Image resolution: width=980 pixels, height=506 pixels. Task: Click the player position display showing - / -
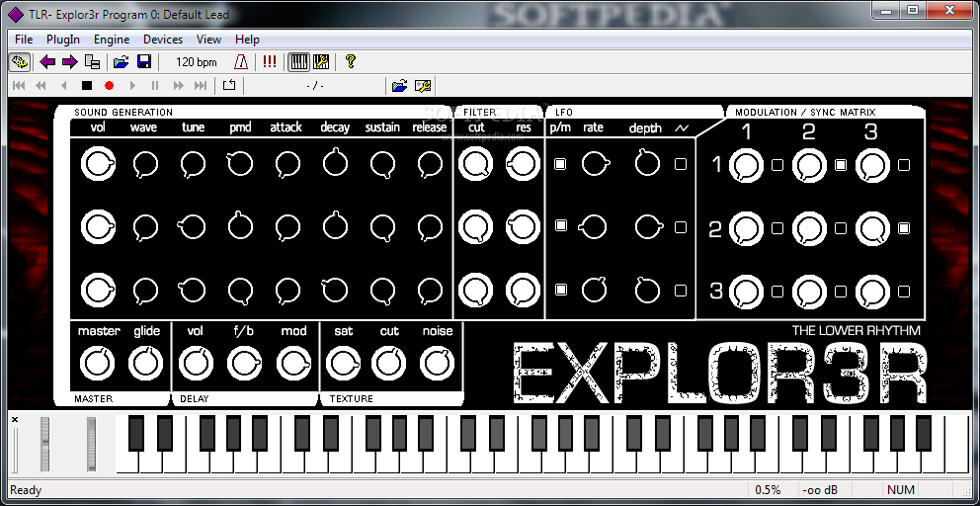(315, 86)
